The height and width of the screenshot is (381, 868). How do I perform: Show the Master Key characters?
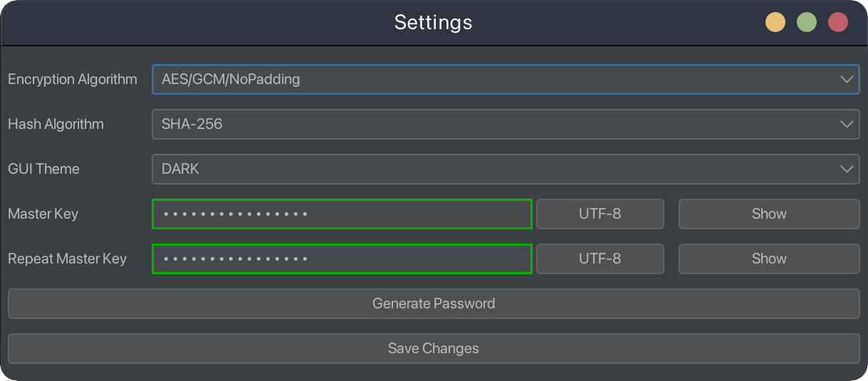(x=769, y=214)
